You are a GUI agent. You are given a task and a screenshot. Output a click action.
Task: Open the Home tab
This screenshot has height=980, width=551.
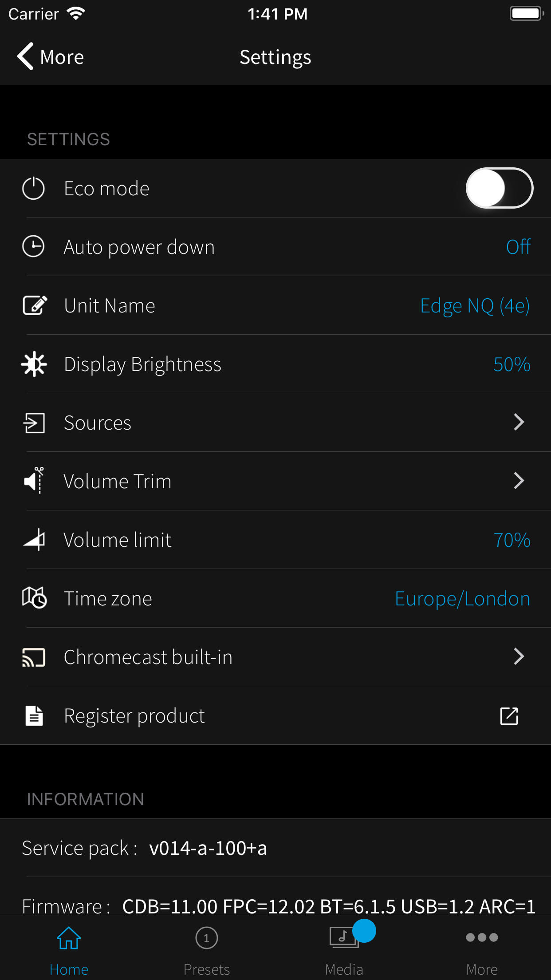click(69, 950)
